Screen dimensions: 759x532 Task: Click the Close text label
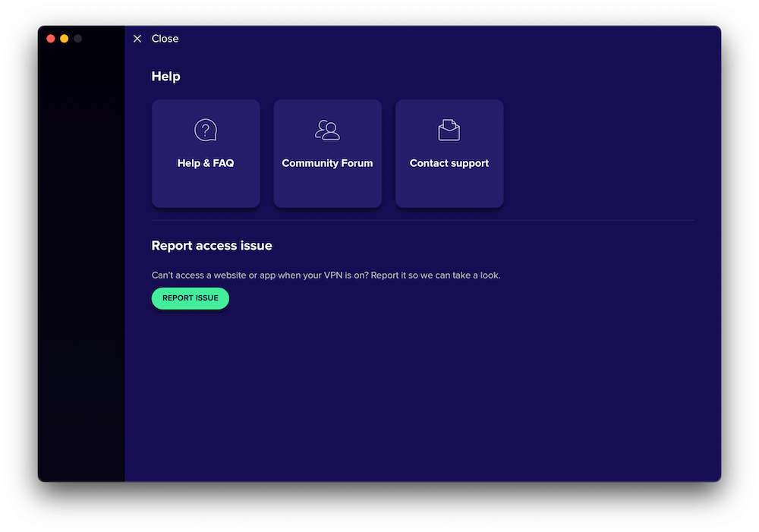point(165,39)
